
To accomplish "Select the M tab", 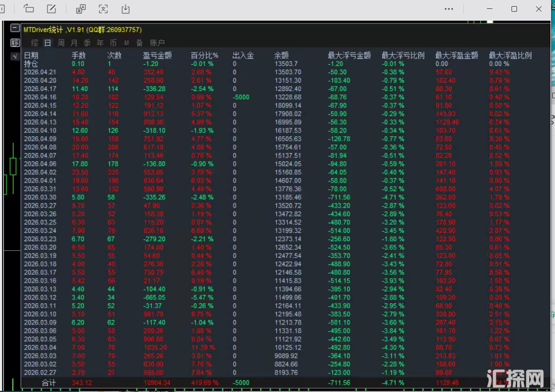I will click(x=126, y=43).
